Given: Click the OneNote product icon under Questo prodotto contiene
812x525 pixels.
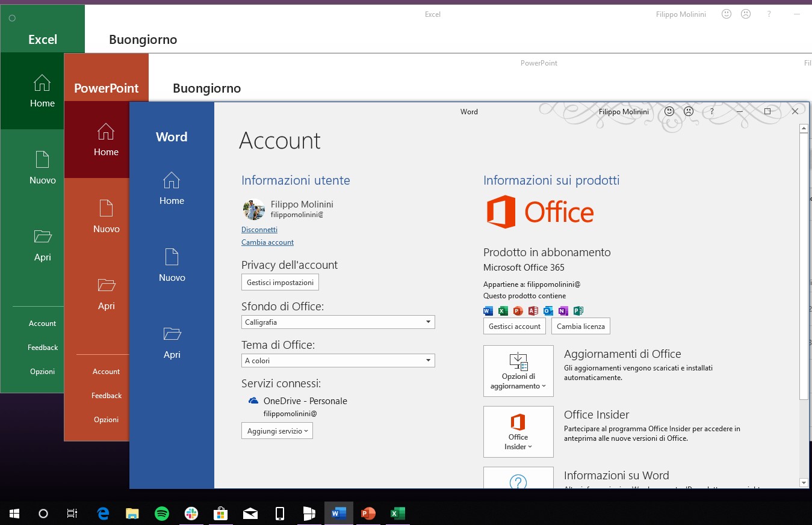Looking at the screenshot, I should coord(563,311).
